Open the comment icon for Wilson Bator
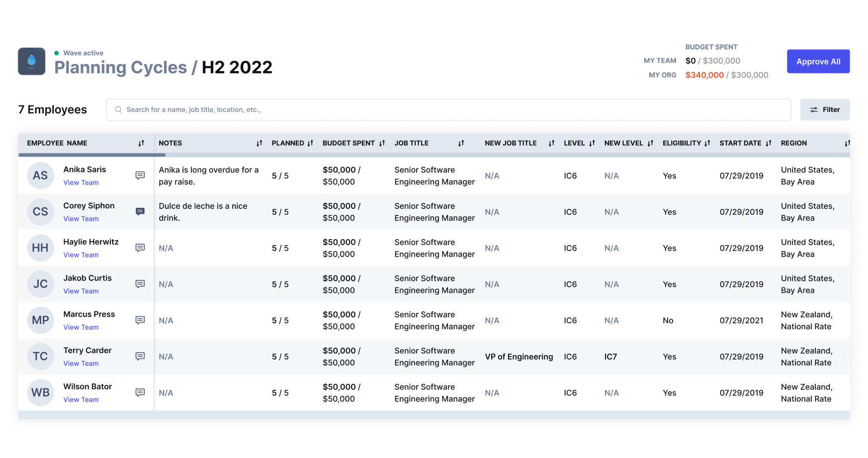 tap(140, 393)
